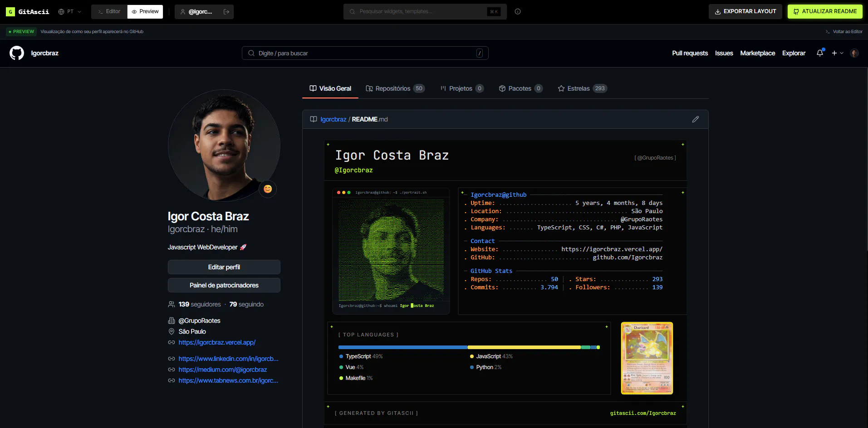
Task: Click EXPORTAR LAYOUT button
Action: 745,11
